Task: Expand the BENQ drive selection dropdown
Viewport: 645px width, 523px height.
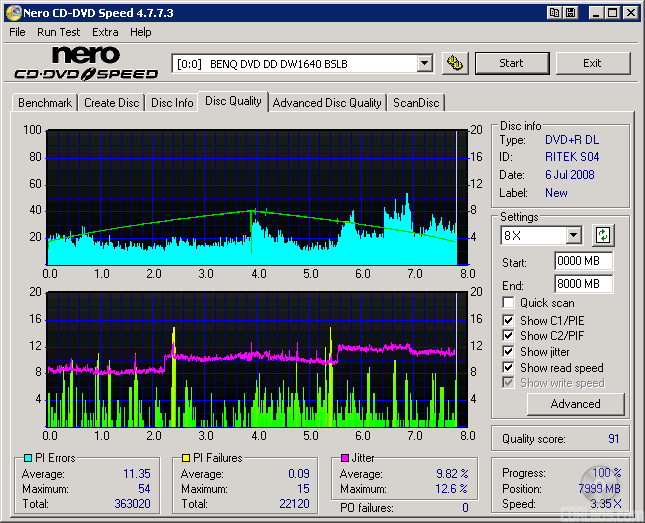Action: click(424, 64)
